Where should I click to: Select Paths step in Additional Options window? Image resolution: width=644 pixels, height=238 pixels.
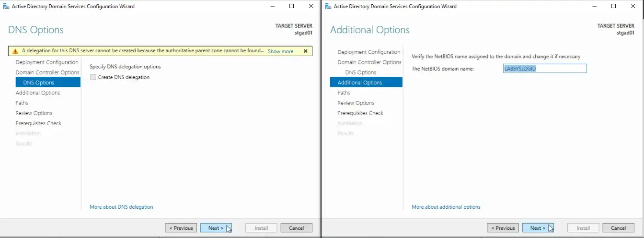tap(344, 93)
